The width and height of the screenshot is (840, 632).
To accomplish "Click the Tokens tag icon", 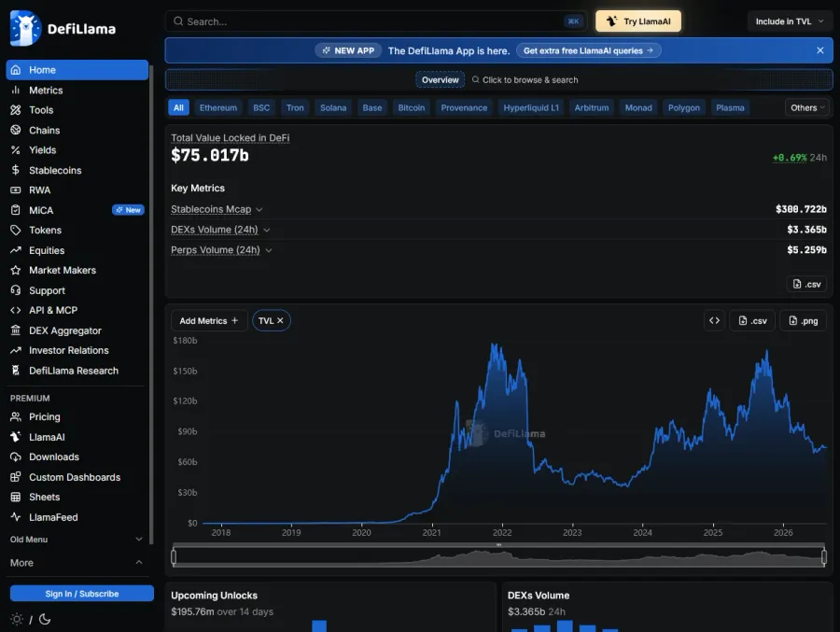I will click(16, 230).
